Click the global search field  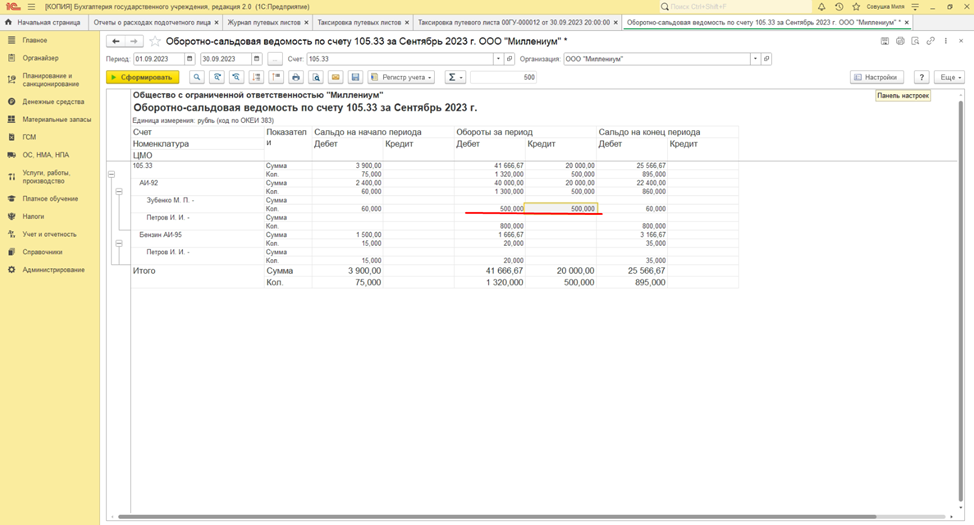coord(735,7)
